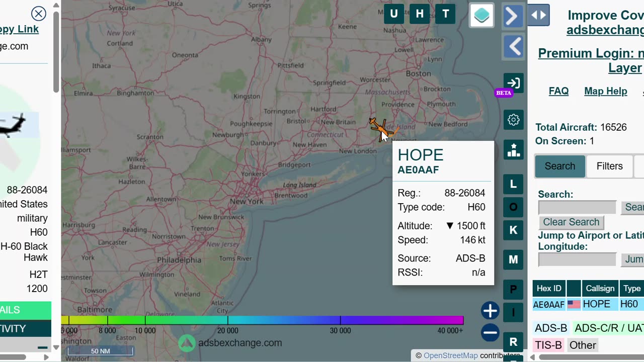Click the altitude color scale bar
The image size is (644, 362).
262,320
